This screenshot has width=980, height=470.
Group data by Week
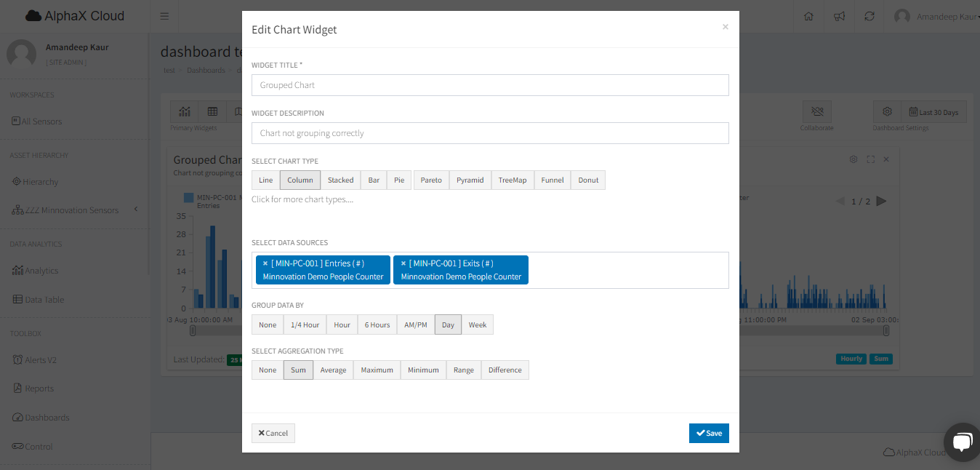(x=477, y=324)
